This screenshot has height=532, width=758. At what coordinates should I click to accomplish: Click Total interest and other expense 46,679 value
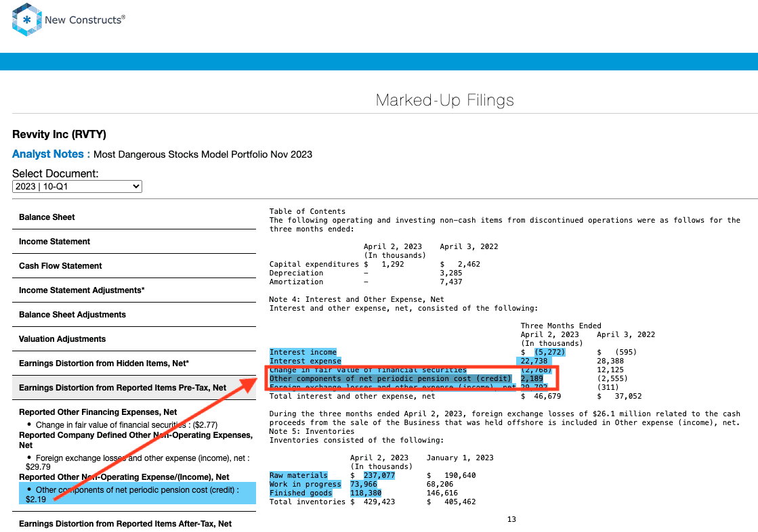[x=547, y=396]
